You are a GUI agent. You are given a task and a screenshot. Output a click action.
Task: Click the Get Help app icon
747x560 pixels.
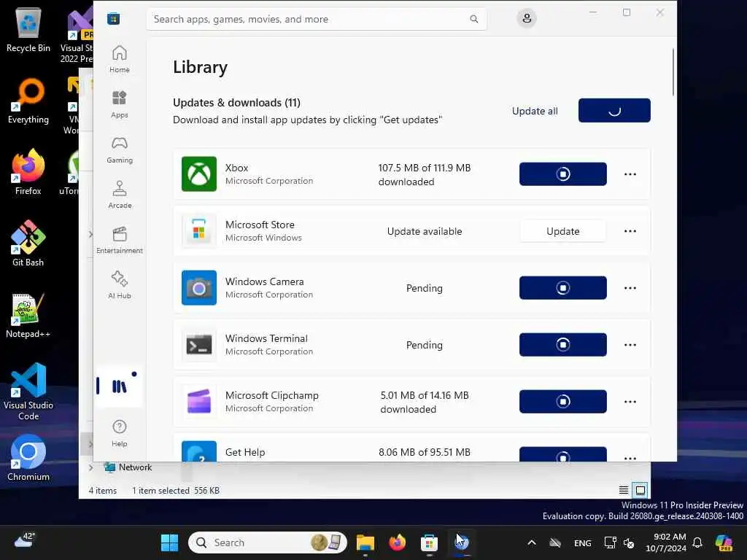(198, 451)
